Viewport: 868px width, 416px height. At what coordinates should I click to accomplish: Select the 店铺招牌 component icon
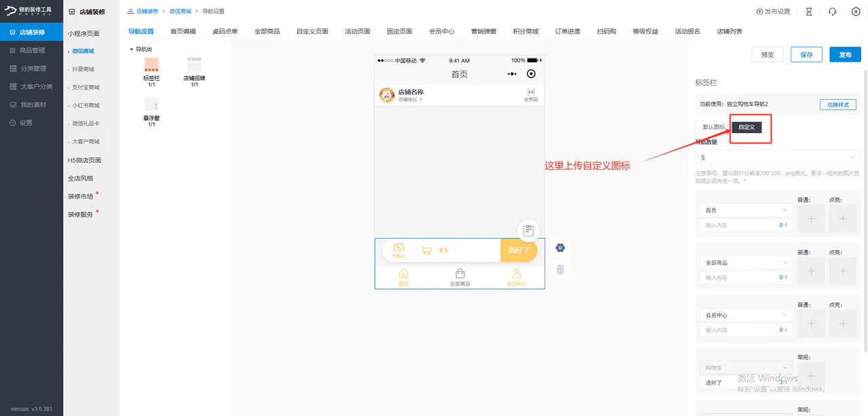194,64
